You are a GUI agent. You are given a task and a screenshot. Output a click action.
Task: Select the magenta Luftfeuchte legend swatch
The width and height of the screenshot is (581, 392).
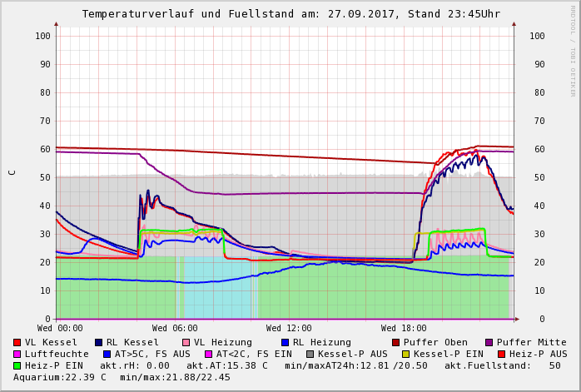(17, 354)
